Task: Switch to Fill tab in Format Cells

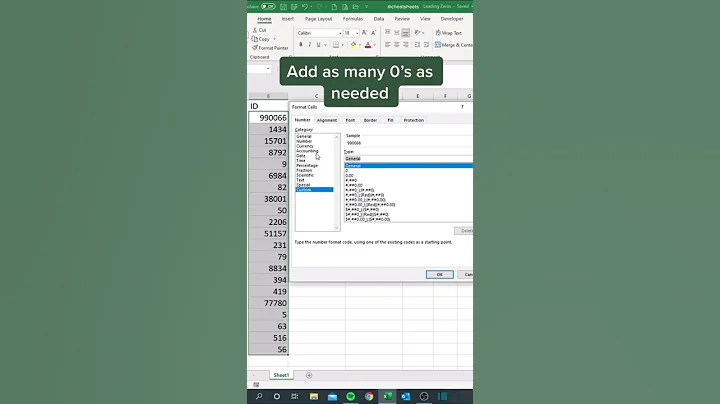Action: [390, 120]
